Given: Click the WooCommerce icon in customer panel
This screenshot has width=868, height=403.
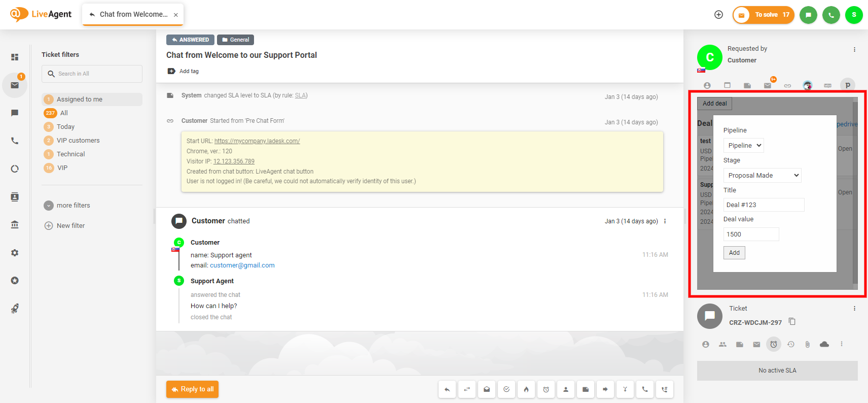Looking at the screenshot, I should [x=827, y=85].
